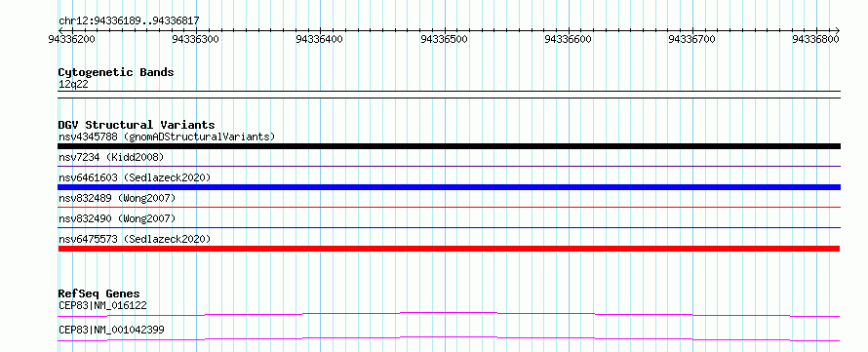The width and height of the screenshot is (868, 352).
Task: Click the thin red nsv832489 variant line
Action: pos(449,207)
